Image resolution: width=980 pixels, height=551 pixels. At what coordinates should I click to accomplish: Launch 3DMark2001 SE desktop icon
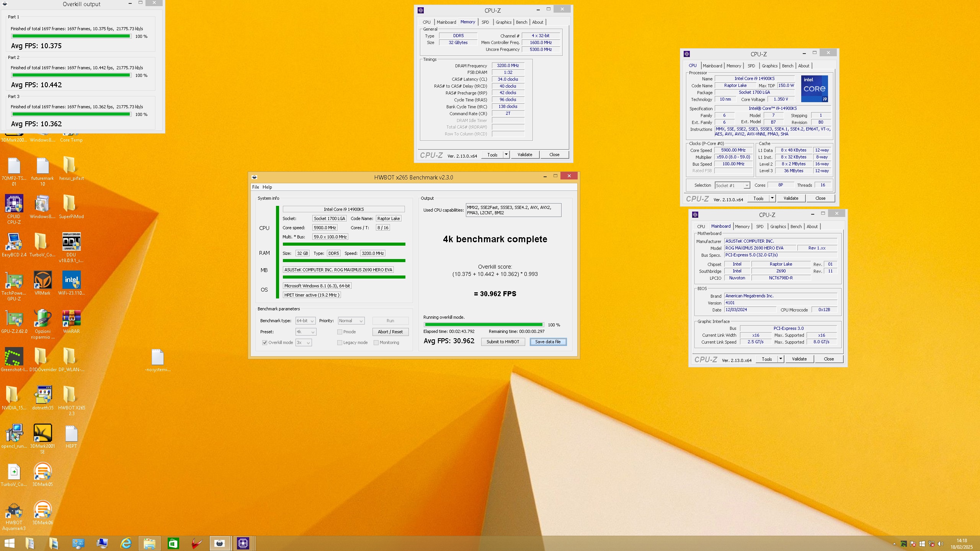point(42,438)
